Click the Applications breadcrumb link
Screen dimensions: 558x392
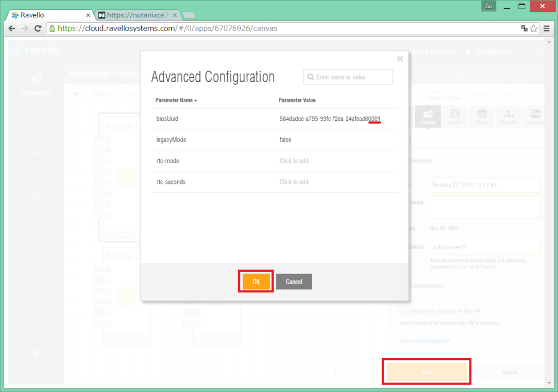(x=88, y=73)
